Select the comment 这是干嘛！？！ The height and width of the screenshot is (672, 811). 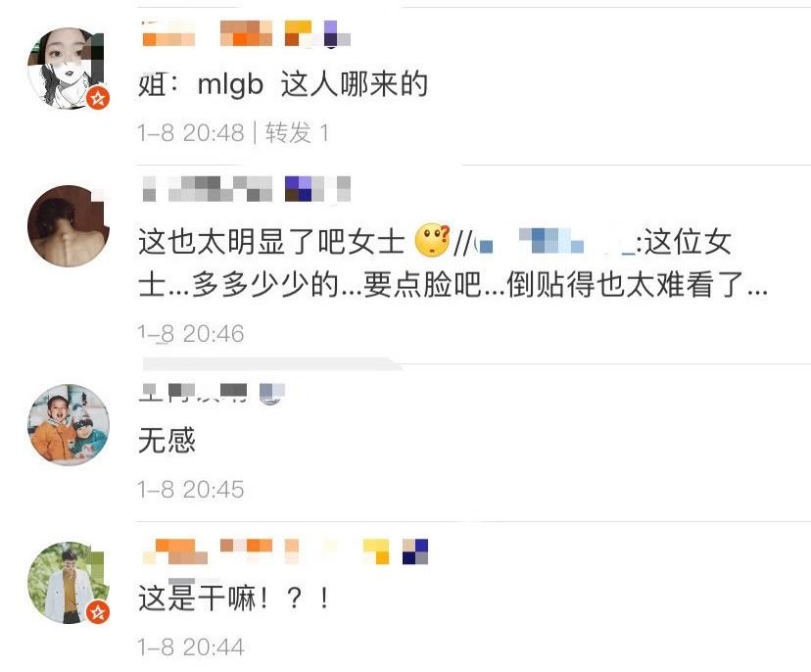[233, 599]
